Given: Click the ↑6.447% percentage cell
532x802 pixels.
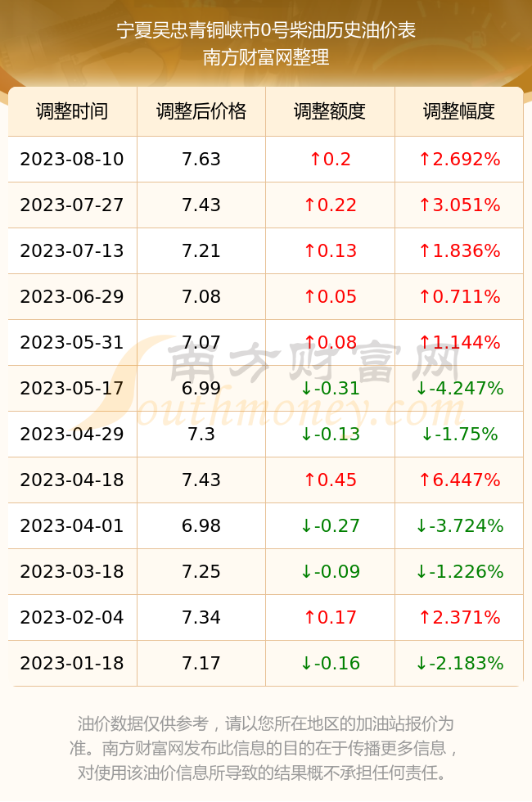Looking at the screenshot, I should [459, 480].
